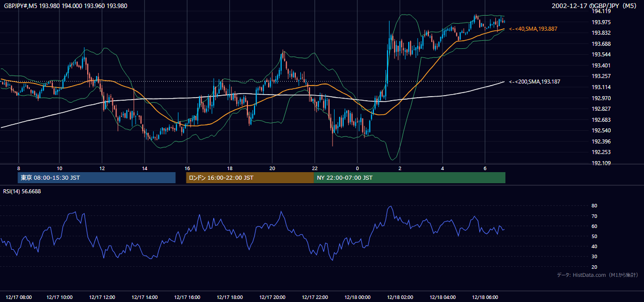Screen dimensions: 644x302
Task: Click price axis value 192.540
Action: 601,131
